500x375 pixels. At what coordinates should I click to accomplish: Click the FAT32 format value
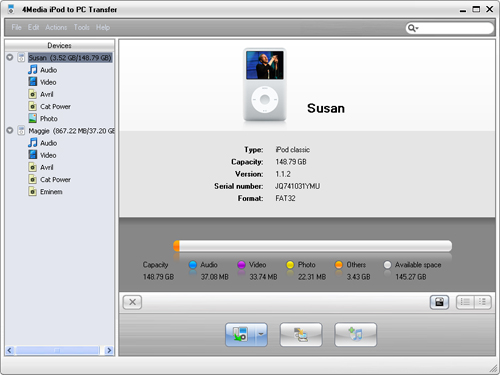pyautogui.click(x=285, y=198)
